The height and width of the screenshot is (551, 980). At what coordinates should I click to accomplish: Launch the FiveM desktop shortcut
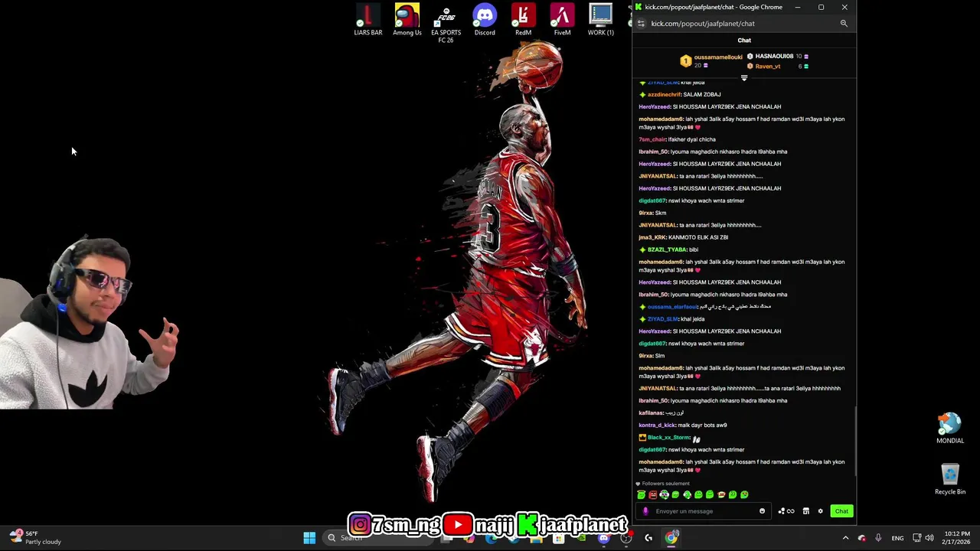tap(562, 20)
